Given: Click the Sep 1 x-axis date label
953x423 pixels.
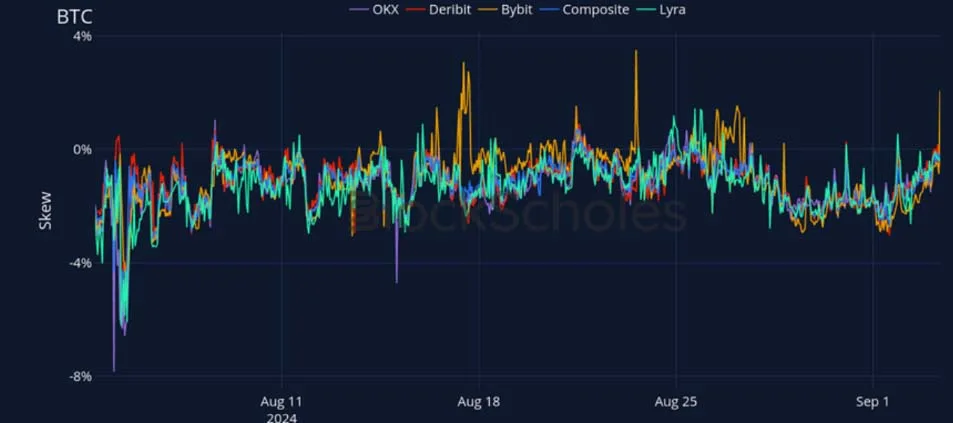Looking at the screenshot, I should [x=873, y=402].
